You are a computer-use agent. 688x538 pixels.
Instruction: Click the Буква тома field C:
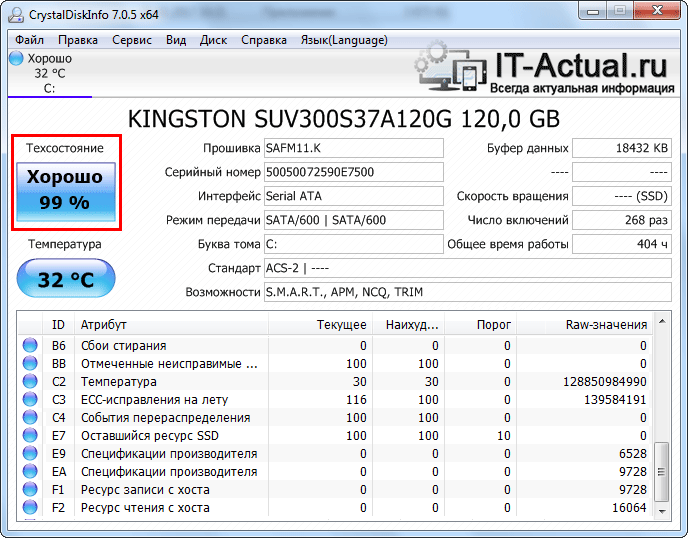354,244
